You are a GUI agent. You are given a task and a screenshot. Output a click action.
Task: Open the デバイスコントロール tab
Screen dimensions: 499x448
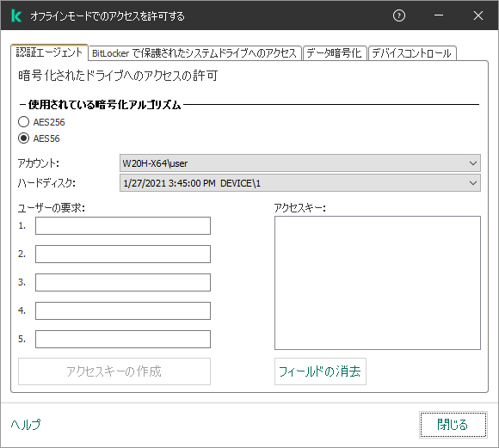tap(412, 53)
